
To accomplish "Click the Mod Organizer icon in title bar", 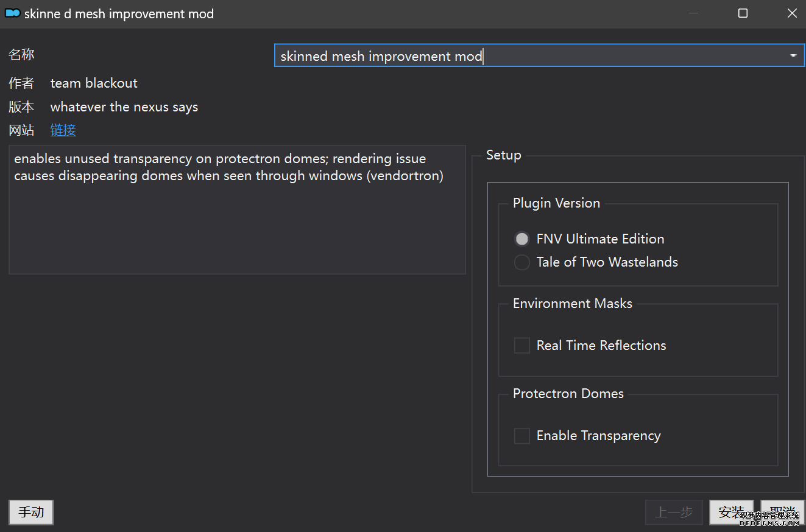I will [x=12, y=13].
